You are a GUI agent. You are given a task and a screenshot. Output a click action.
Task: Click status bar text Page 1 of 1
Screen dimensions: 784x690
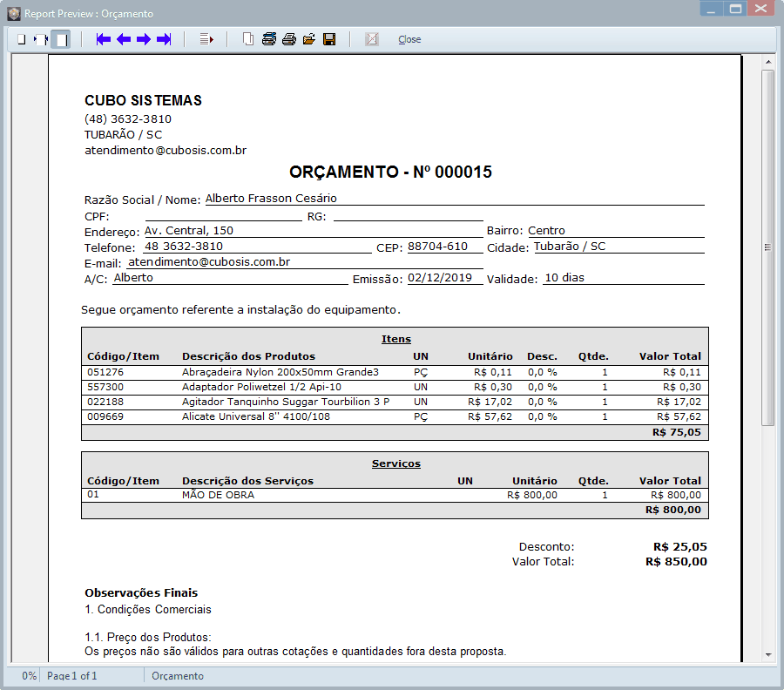point(72,676)
